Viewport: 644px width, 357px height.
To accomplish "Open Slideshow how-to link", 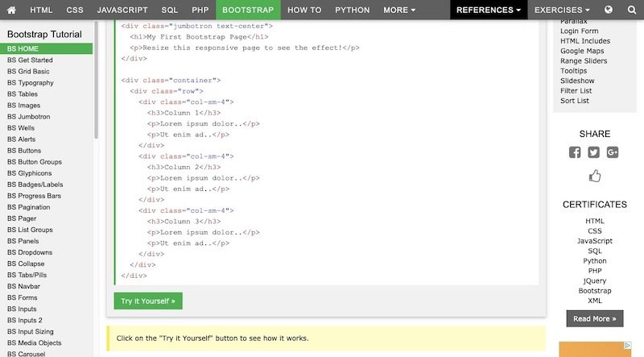I will 577,81.
